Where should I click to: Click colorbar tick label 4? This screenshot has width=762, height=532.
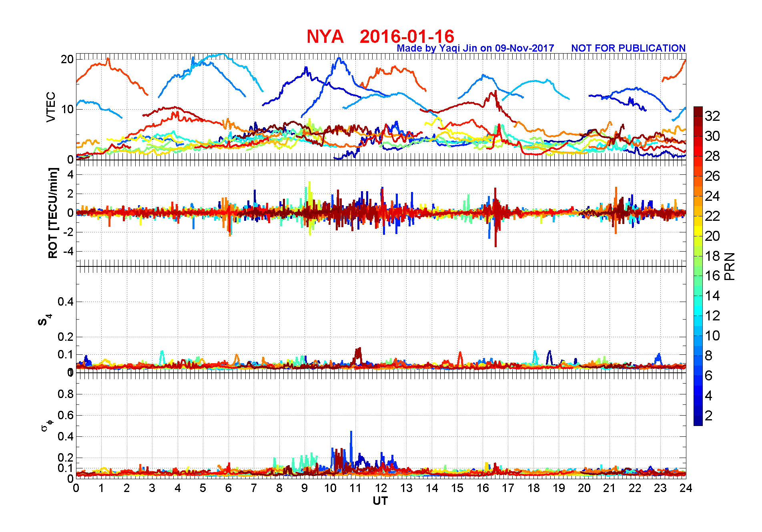click(708, 396)
